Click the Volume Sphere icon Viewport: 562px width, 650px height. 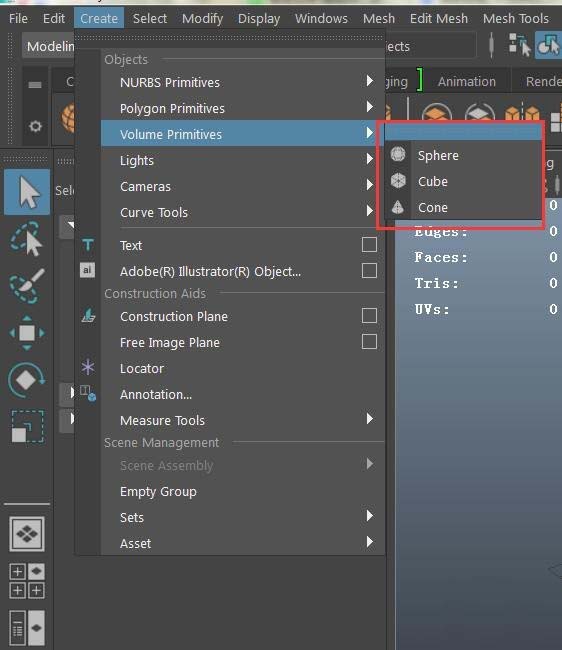pos(398,155)
